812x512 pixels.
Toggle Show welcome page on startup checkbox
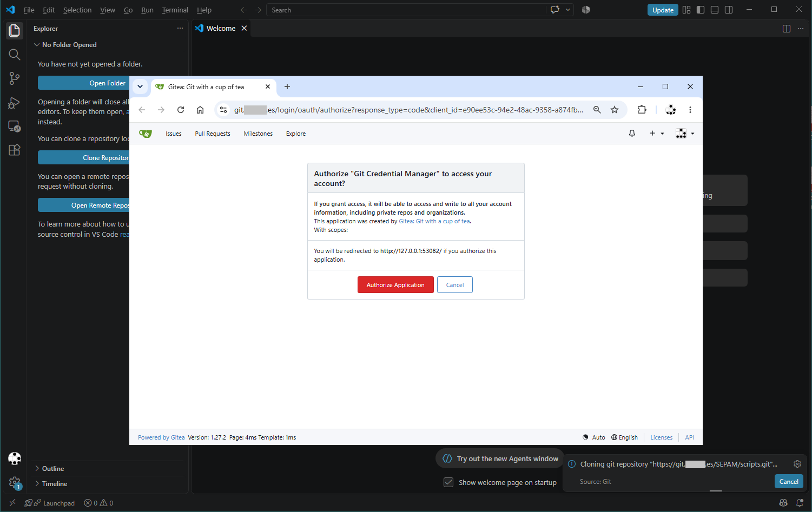pyautogui.click(x=448, y=482)
